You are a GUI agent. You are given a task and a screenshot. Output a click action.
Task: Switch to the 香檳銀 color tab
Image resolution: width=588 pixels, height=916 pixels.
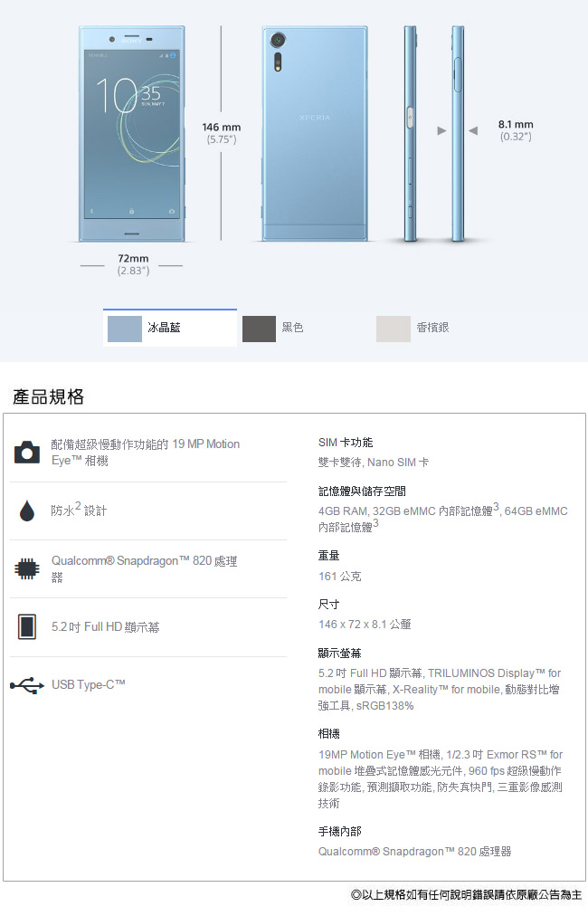coord(432,328)
